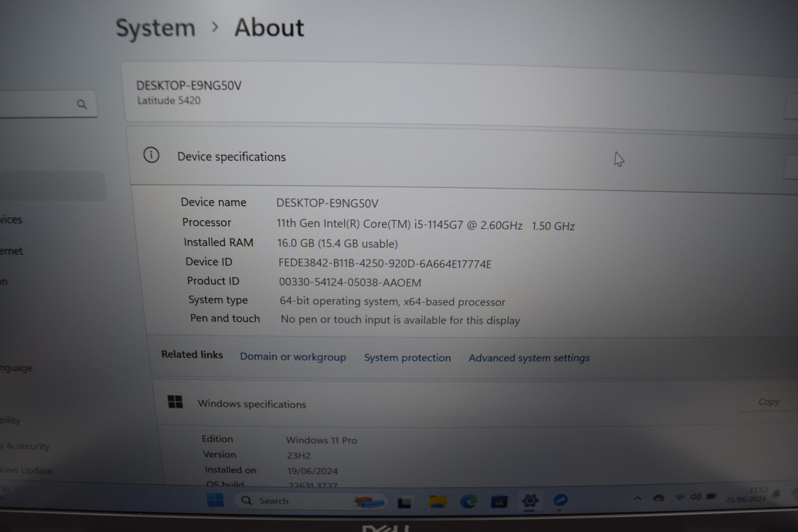Click the Device name value in specifications

[327, 203]
